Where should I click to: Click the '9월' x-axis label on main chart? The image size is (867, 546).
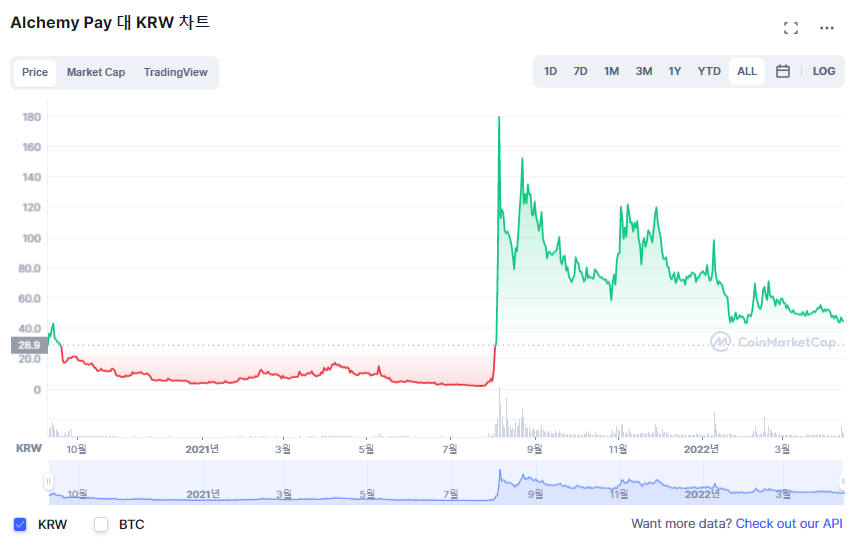coord(534,449)
